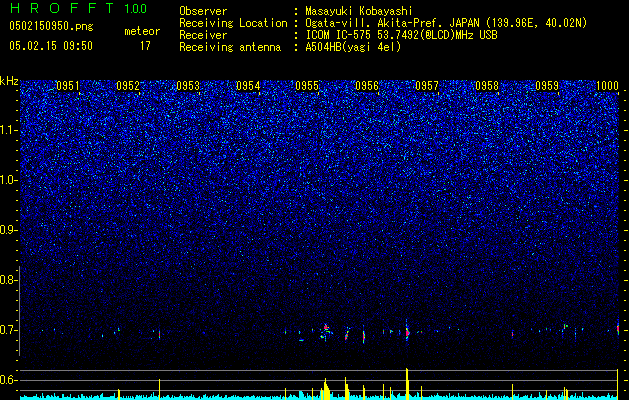This screenshot has height=400, width=629.
Task: Click the 0957 time marker
Action: (x=427, y=86)
